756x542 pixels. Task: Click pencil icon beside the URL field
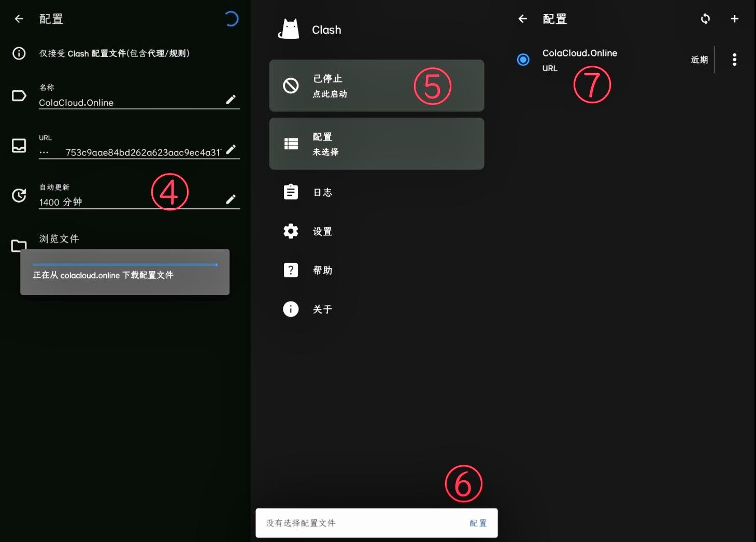[x=231, y=150]
